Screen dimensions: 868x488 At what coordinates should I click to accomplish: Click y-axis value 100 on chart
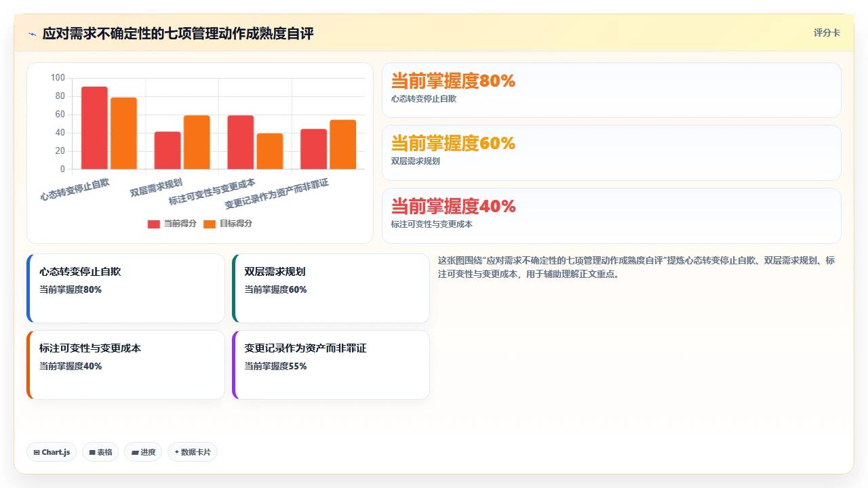tap(58, 78)
